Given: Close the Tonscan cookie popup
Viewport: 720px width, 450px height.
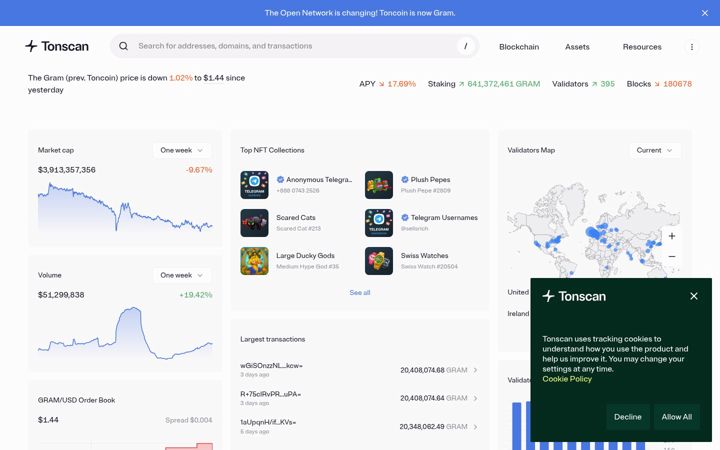Looking at the screenshot, I should coord(694,296).
